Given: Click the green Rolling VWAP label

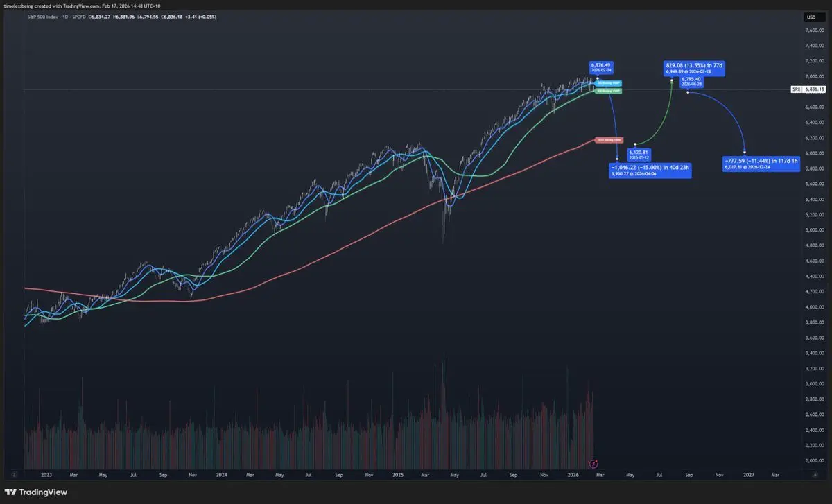Looking at the screenshot, I should tap(609, 91).
